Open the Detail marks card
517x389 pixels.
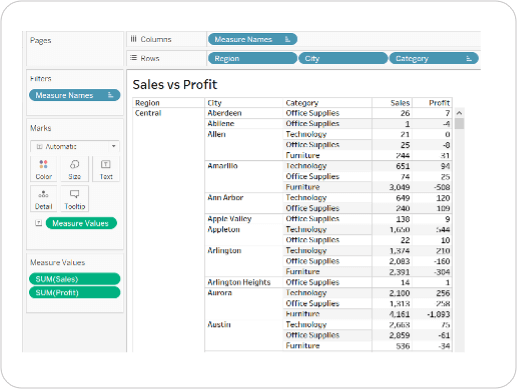coord(43,199)
